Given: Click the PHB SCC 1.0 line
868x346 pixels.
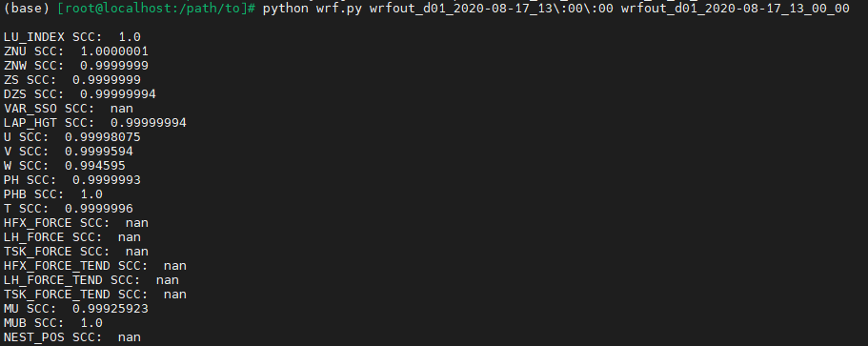Looking at the screenshot, I should 53,194.
